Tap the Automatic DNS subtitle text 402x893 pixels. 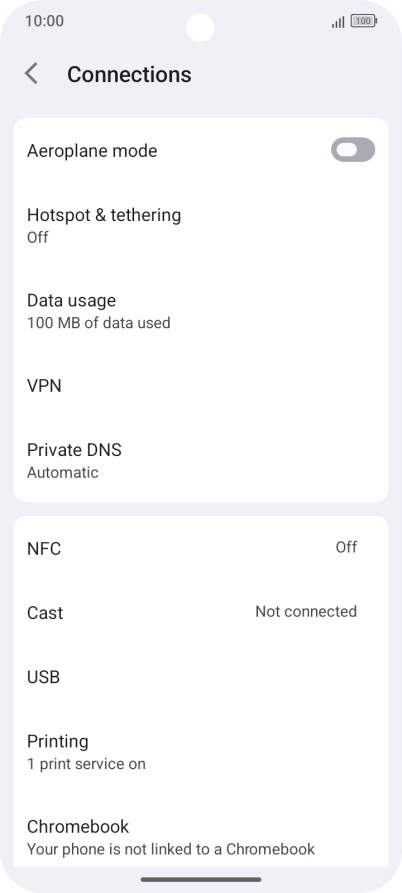(x=63, y=473)
